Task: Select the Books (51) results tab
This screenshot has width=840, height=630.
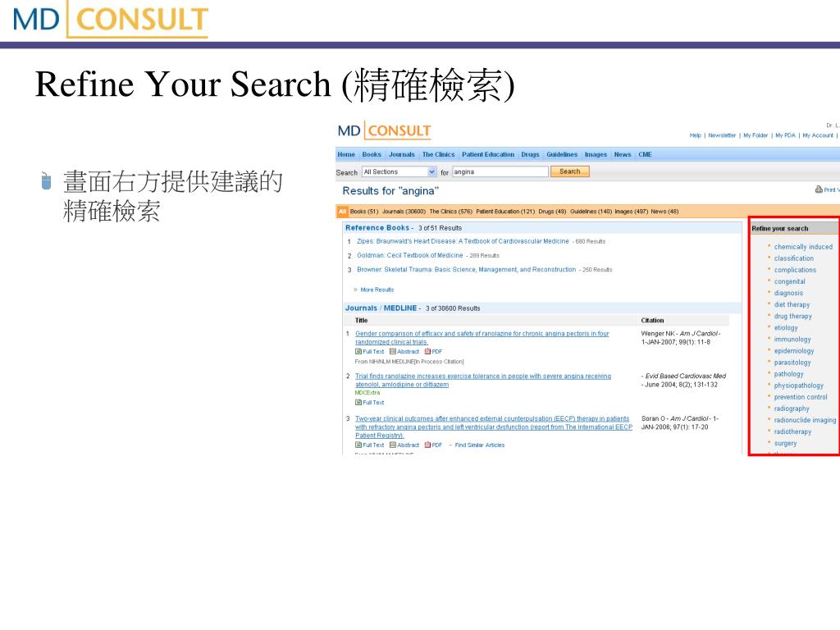Action: point(364,212)
